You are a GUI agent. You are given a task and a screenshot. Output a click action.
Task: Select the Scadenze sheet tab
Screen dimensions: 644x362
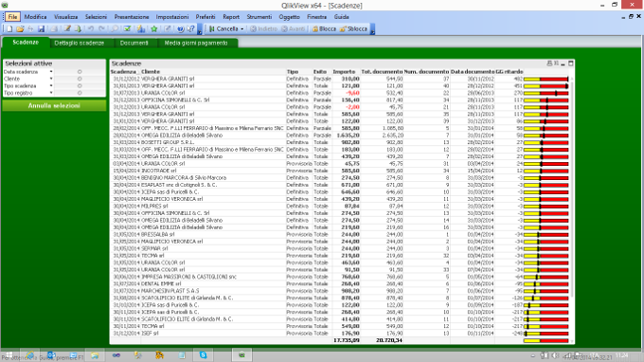coord(26,43)
